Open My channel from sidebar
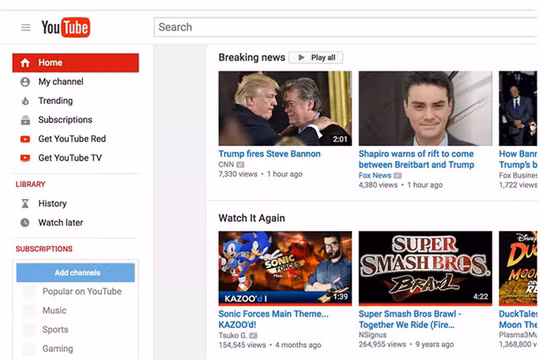 75,82
